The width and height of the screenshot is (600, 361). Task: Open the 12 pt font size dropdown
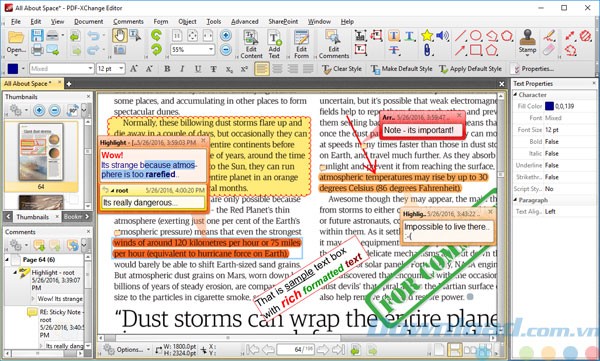pyautogui.click(x=121, y=69)
